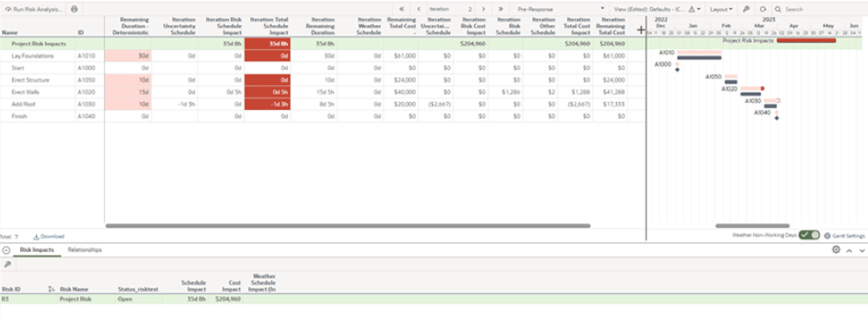868x319 pixels.
Task: Collapse detail panel with down chevron
Action: point(862,250)
